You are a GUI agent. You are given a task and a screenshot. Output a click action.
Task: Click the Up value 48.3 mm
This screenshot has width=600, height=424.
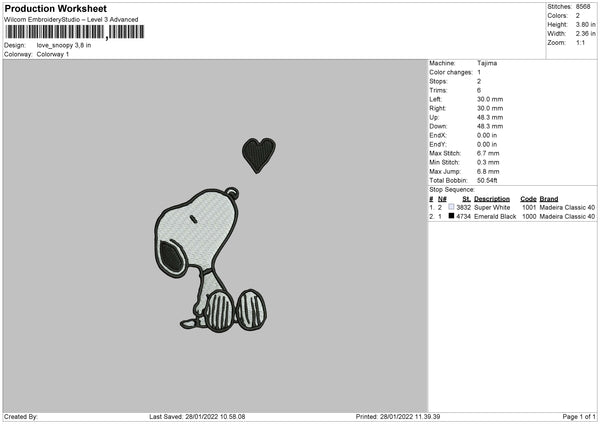[x=490, y=117]
